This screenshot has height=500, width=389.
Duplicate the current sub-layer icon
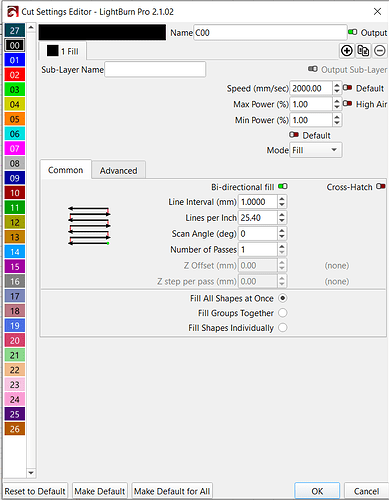click(x=363, y=51)
